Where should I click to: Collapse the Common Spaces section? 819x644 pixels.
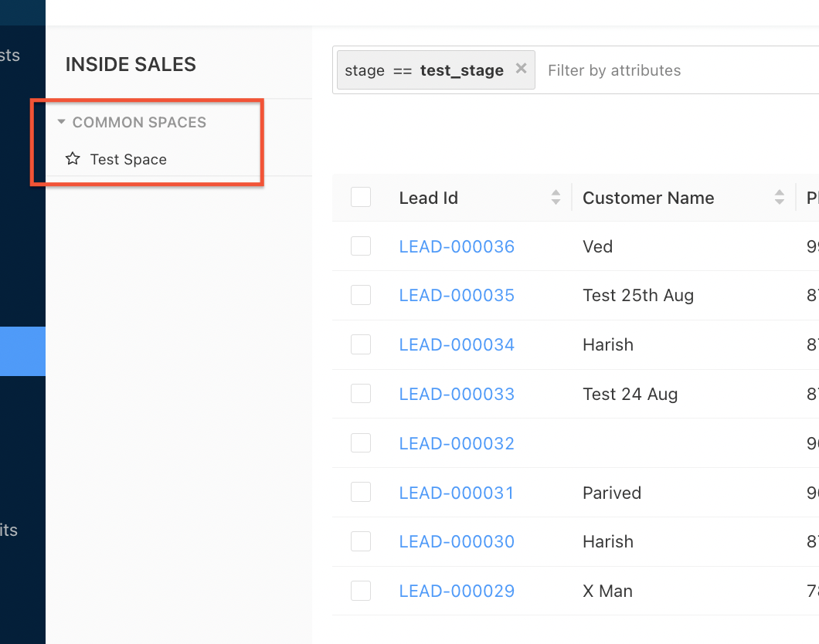(62, 122)
